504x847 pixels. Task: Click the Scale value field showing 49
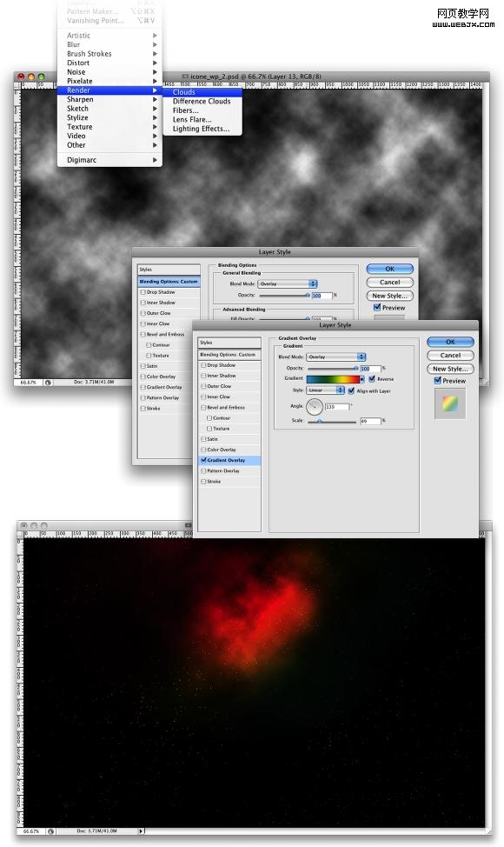point(371,421)
